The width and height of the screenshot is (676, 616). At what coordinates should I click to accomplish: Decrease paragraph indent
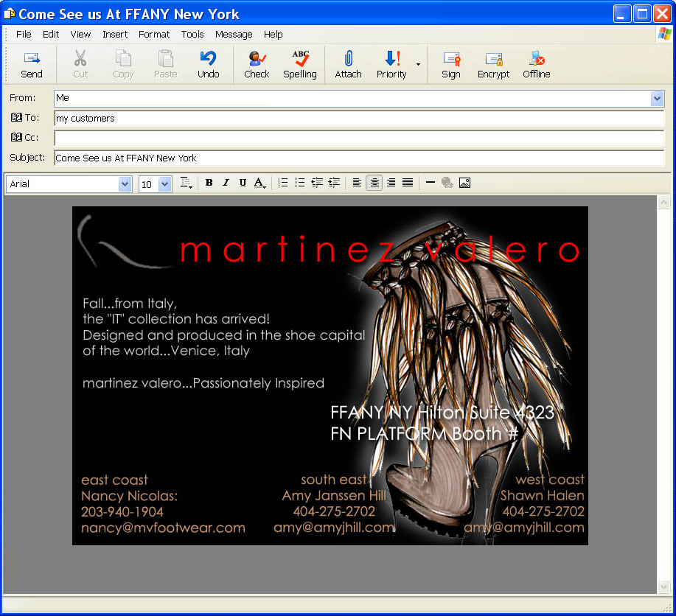[x=317, y=183]
